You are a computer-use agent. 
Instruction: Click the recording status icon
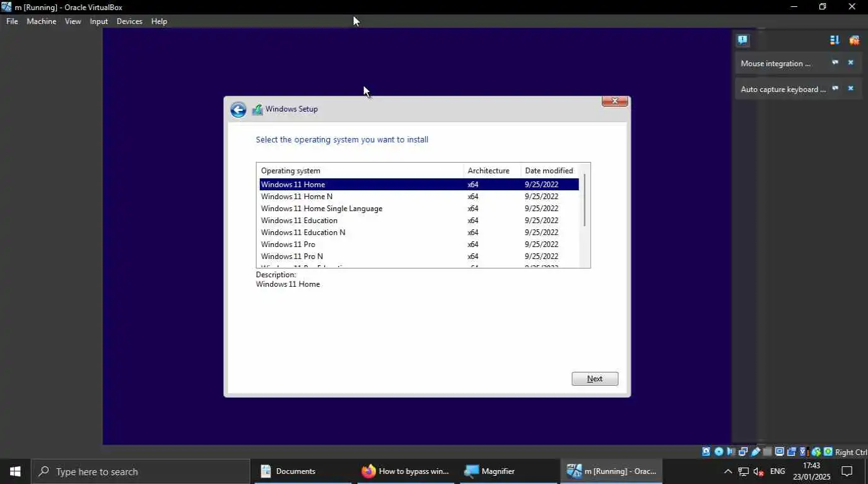point(792,451)
